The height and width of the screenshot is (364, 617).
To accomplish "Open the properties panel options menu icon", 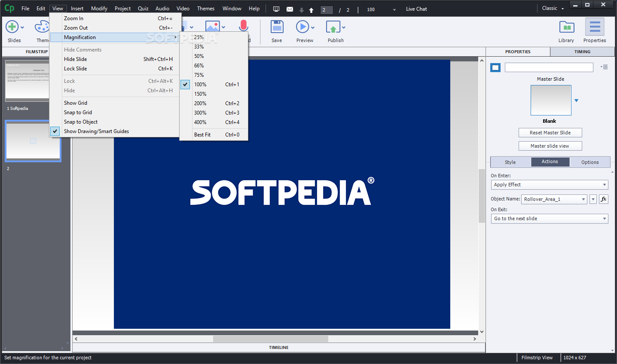I will click(604, 67).
